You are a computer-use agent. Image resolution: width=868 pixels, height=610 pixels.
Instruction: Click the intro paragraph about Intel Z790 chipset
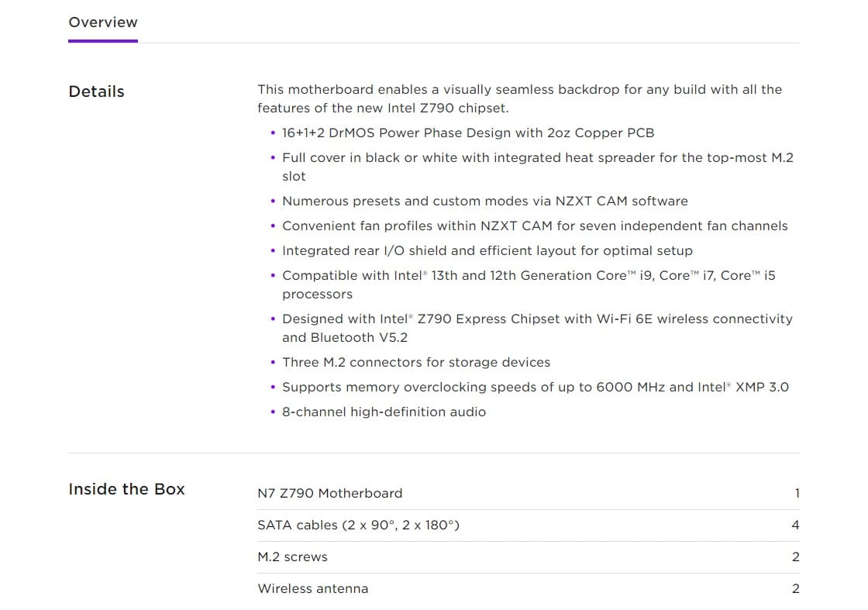(x=520, y=98)
